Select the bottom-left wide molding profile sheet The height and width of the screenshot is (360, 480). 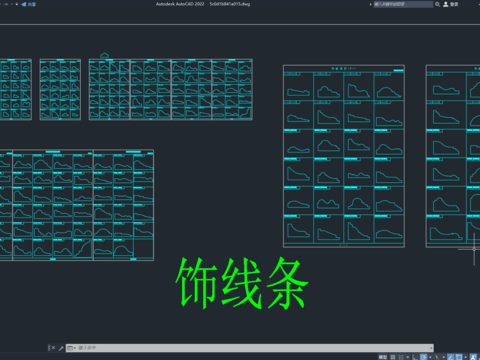click(77, 205)
